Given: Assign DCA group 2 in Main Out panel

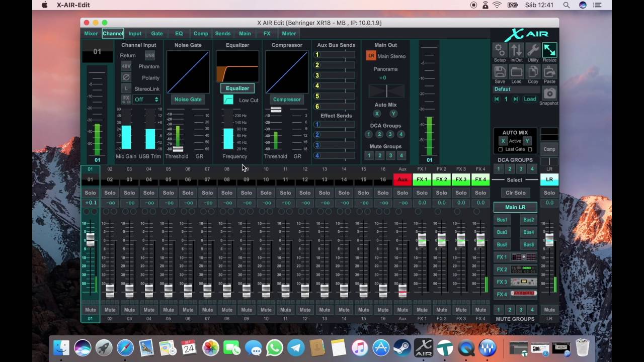Looking at the screenshot, I should pyautogui.click(x=379, y=135).
